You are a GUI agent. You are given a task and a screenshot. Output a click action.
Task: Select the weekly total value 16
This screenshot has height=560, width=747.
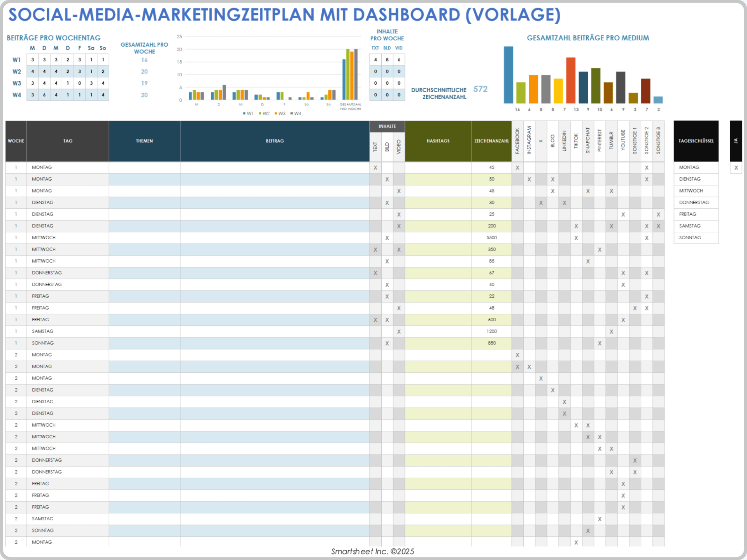point(144,60)
